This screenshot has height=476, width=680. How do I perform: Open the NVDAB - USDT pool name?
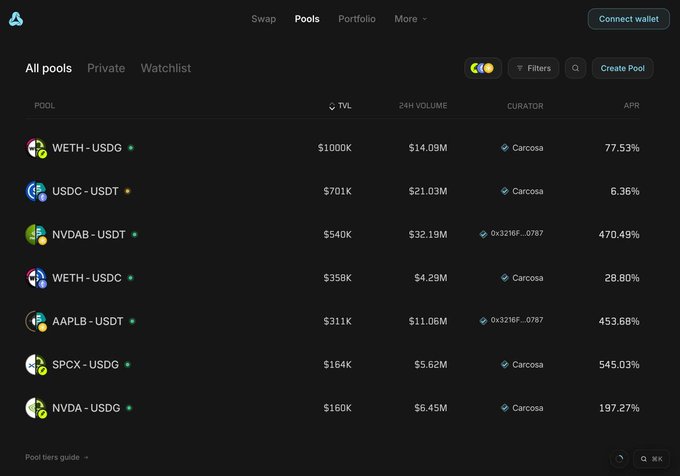point(88,235)
